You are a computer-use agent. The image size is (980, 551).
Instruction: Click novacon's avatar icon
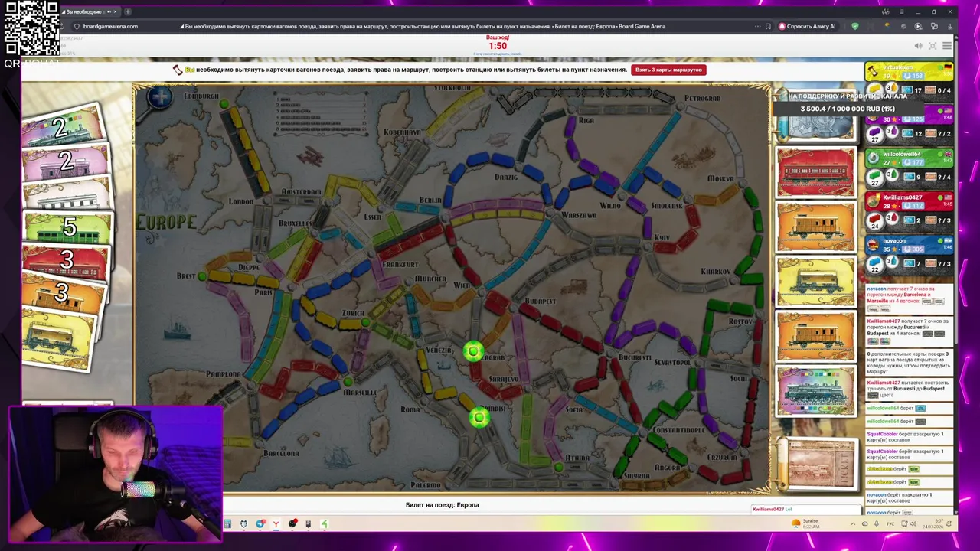pyautogui.click(x=874, y=243)
